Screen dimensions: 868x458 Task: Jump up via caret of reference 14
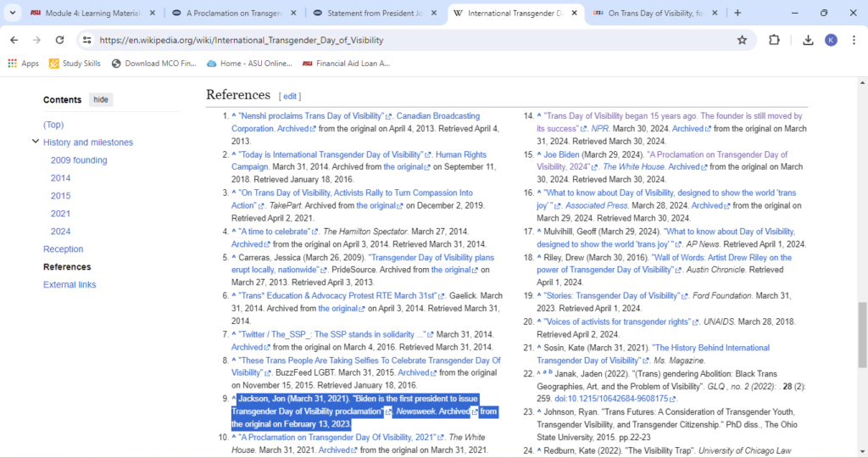pyautogui.click(x=538, y=115)
